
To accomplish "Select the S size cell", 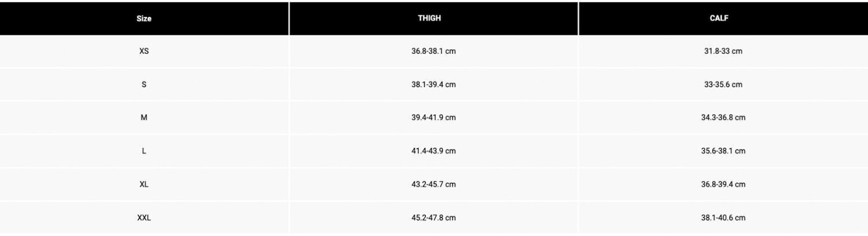I will pyautogui.click(x=144, y=85).
